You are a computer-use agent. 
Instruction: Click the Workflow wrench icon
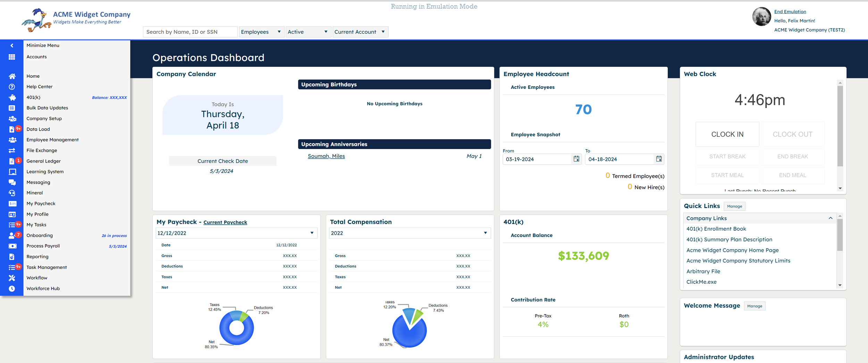12,278
